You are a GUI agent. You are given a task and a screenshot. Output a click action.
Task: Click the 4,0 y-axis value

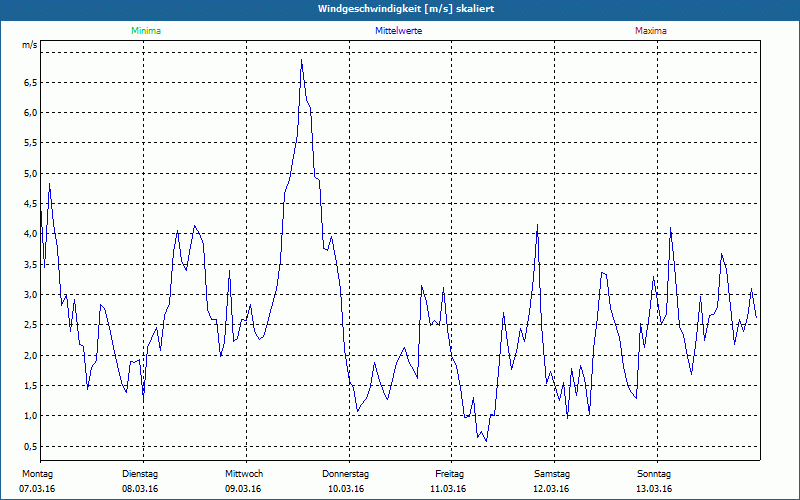pyautogui.click(x=31, y=234)
